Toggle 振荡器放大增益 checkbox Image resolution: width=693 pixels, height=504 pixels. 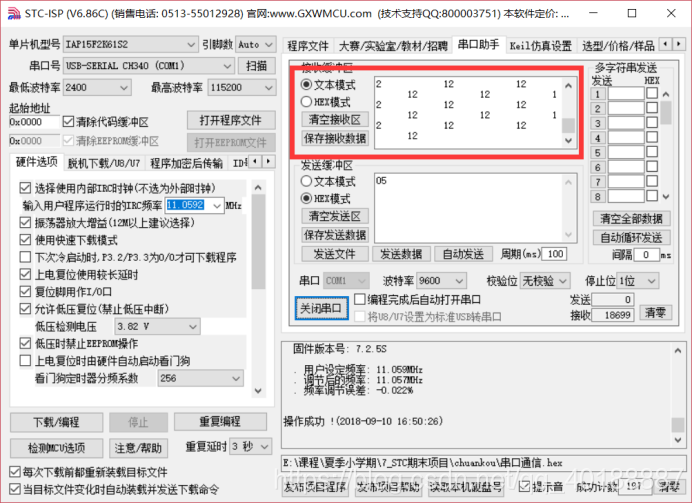point(25,222)
